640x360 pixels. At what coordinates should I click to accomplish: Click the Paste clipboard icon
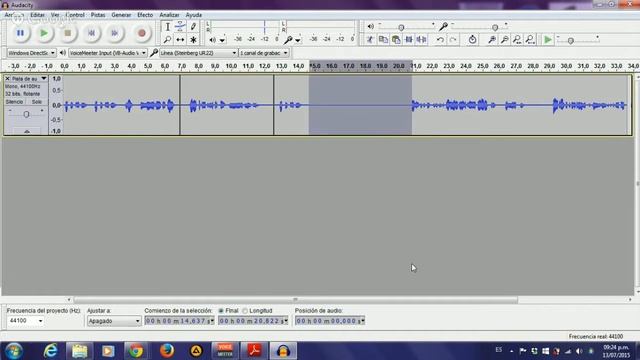(x=396, y=40)
